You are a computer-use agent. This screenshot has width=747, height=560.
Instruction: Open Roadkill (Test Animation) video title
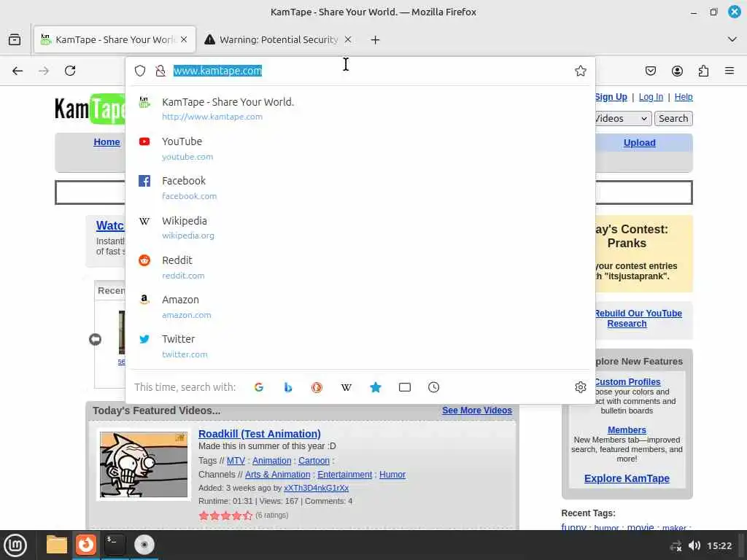tap(259, 434)
